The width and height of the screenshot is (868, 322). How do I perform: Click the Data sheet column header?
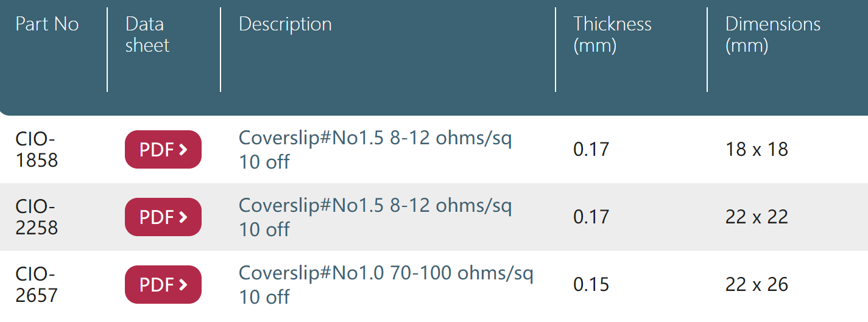click(147, 35)
